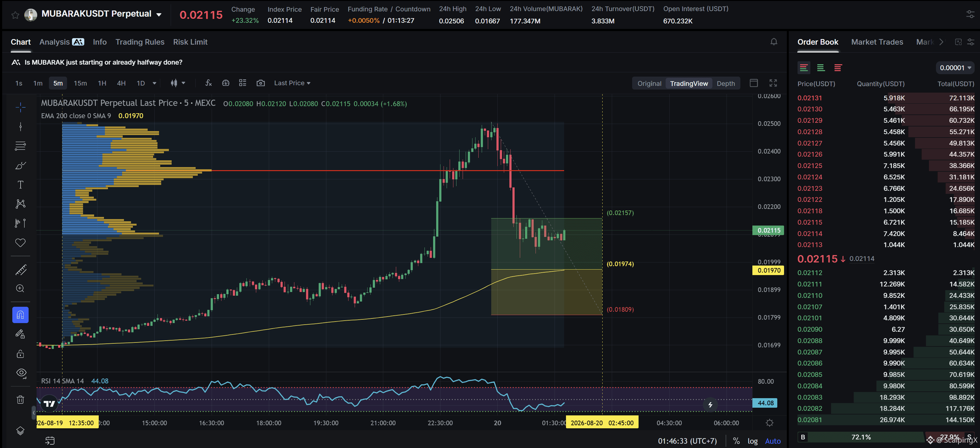Viewport: 980px width, 448px height.
Task: Open the order book settings sliders icon
Action: click(970, 42)
